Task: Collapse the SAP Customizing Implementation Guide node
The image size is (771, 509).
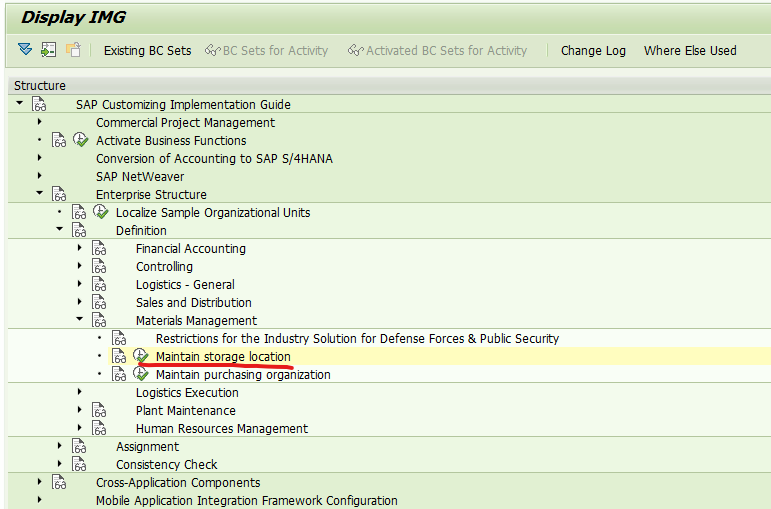Action: pyautogui.click(x=20, y=103)
